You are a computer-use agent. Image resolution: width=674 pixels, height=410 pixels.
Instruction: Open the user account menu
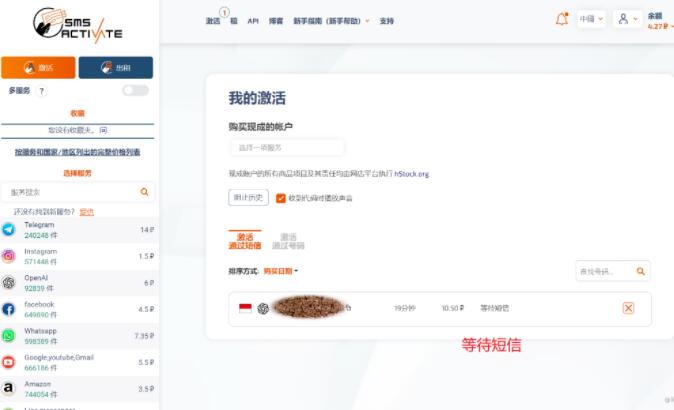(x=628, y=19)
